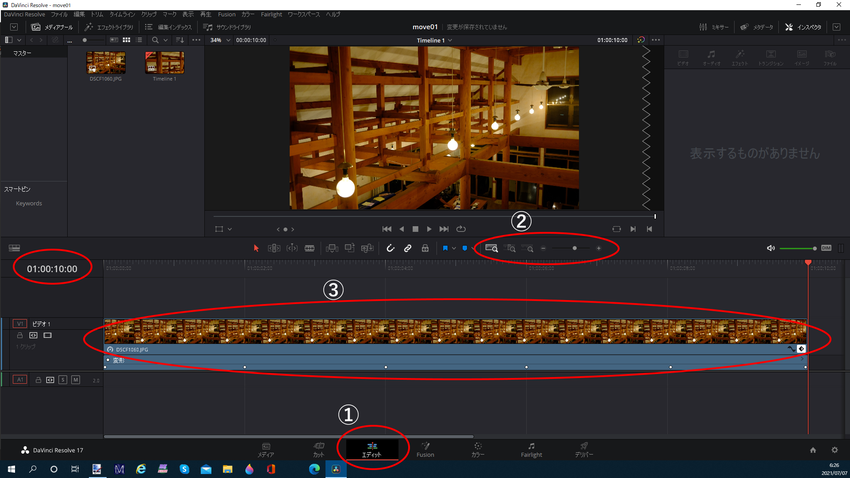850x478 pixels.
Task: Go to previous edit point in the viewer
Action: click(649, 229)
